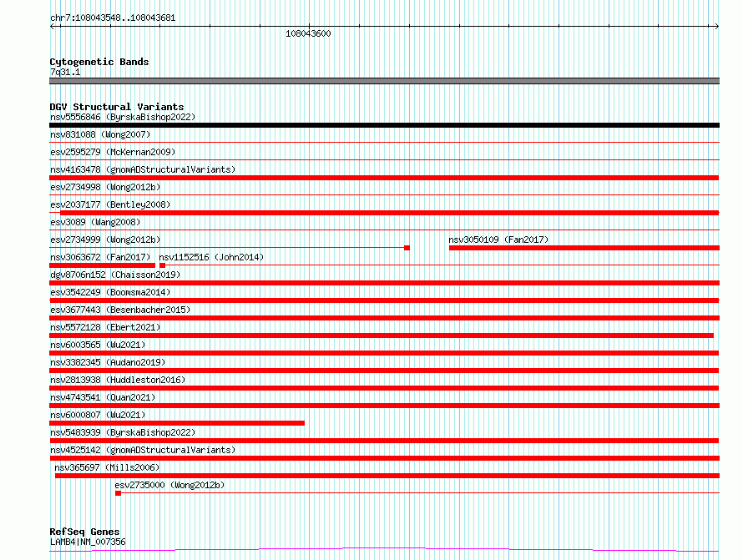Click the red bar under nsv2813938
The image size is (743, 560).
pyautogui.click(x=384, y=388)
